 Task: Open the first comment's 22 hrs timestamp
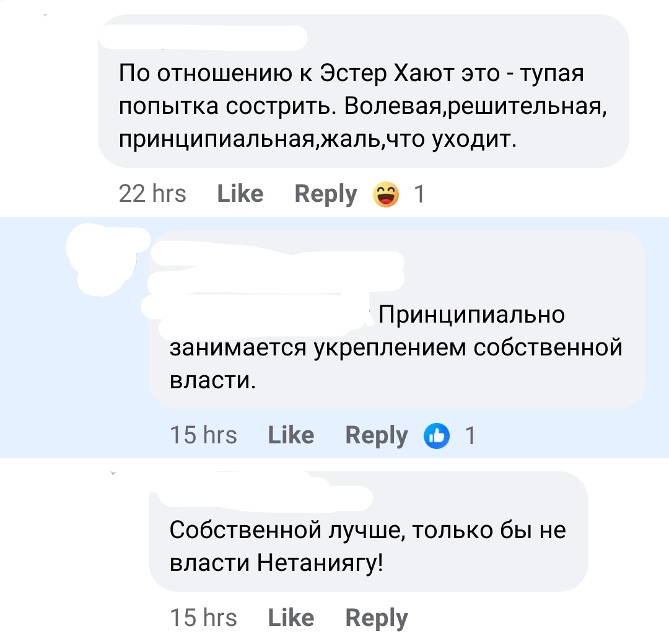click(153, 193)
